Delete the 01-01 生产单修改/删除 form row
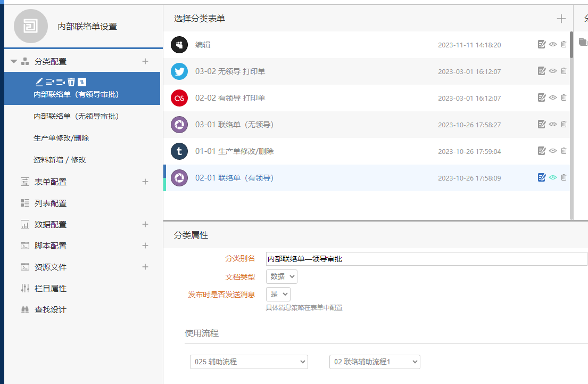The height and width of the screenshot is (384, 588). click(564, 151)
